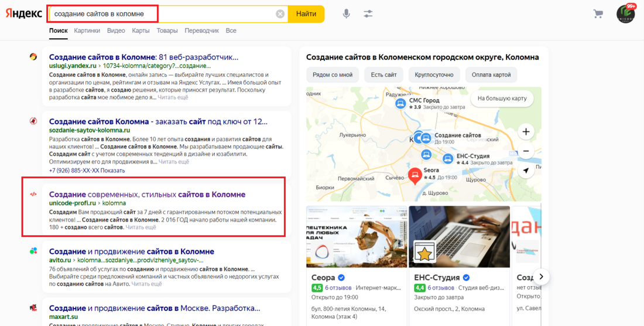
Task: Open the user profile avatar
Action: click(625, 14)
